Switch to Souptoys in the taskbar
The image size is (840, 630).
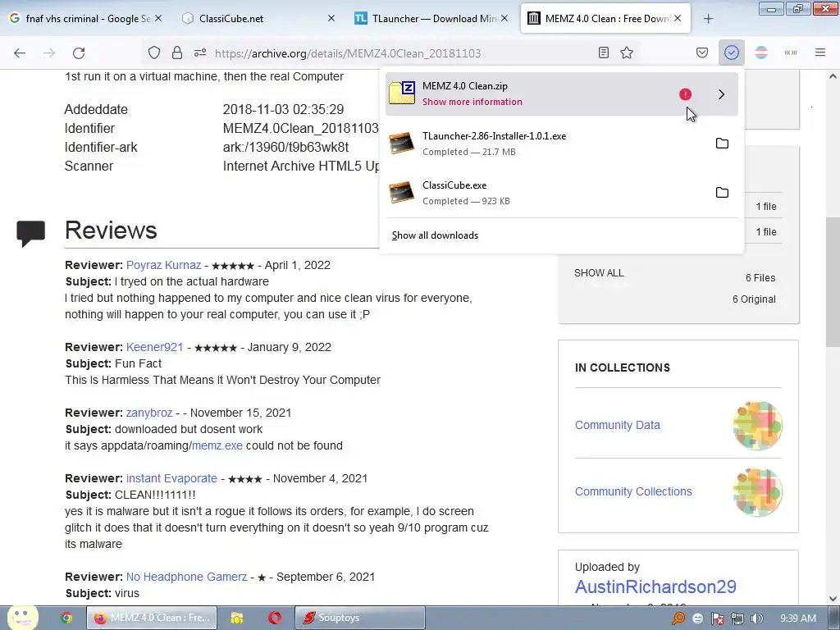pos(359,618)
